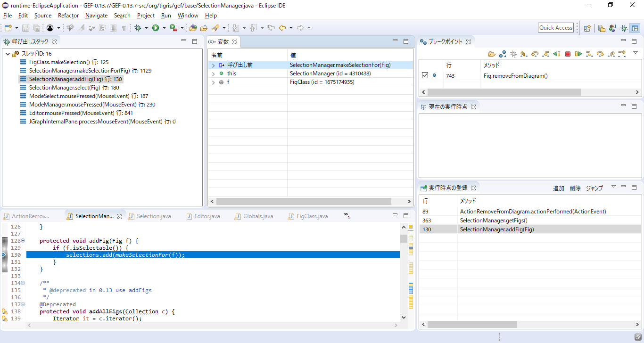The height and width of the screenshot is (343, 644).
Task: Show hidden editor tabs list (»3)
Action: coord(347,216)
